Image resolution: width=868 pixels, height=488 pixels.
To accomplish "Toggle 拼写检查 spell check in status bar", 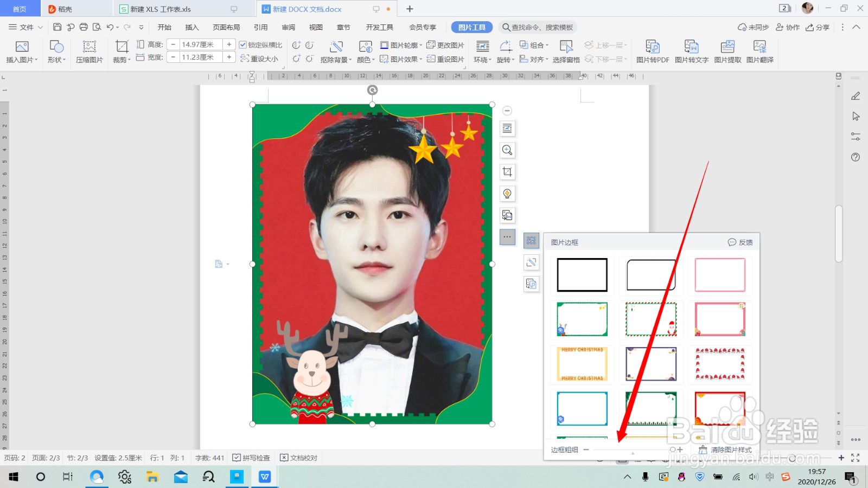I will coord(251,458).
